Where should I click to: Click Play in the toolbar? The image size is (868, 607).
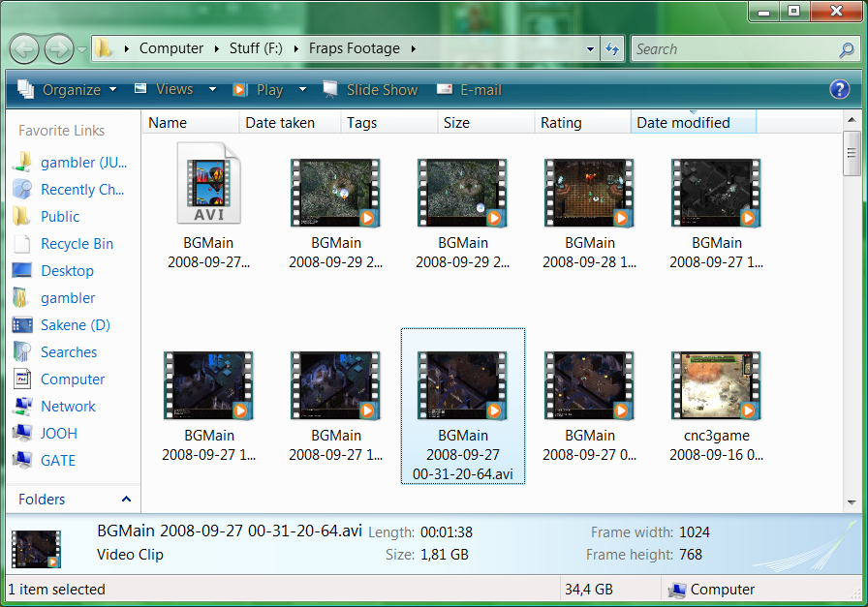[258, 90]
